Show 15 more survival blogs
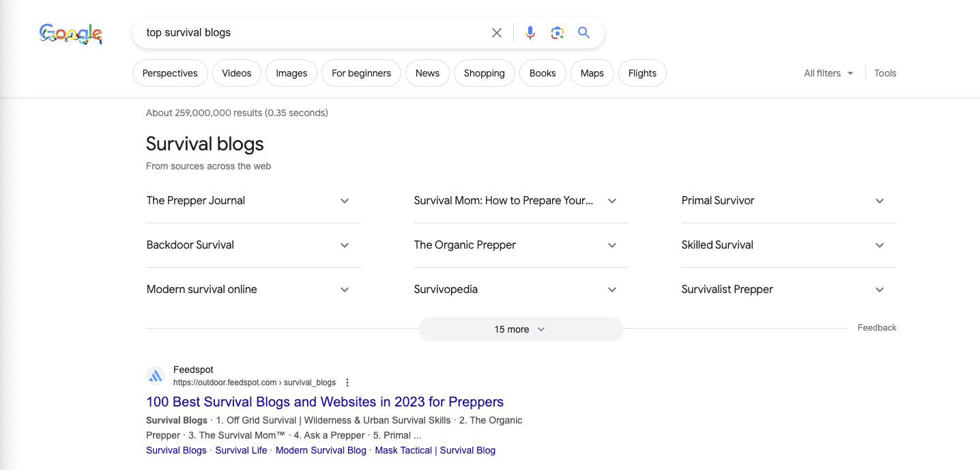 521,329
